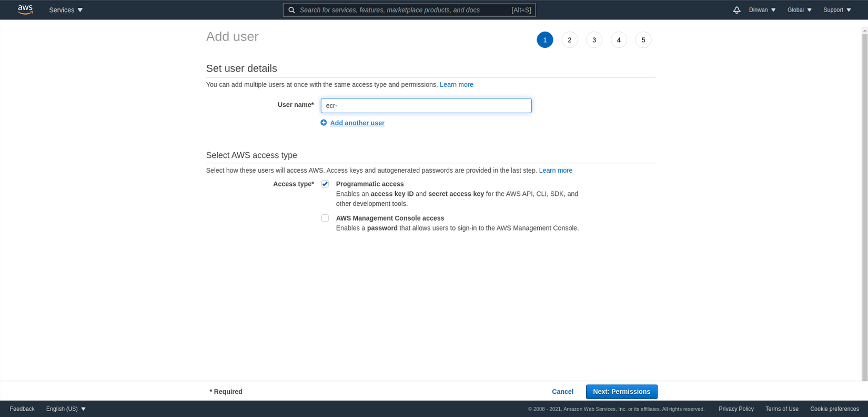Click the Programmatic access label text
The image size is (868, 417).
click(370, 184)
